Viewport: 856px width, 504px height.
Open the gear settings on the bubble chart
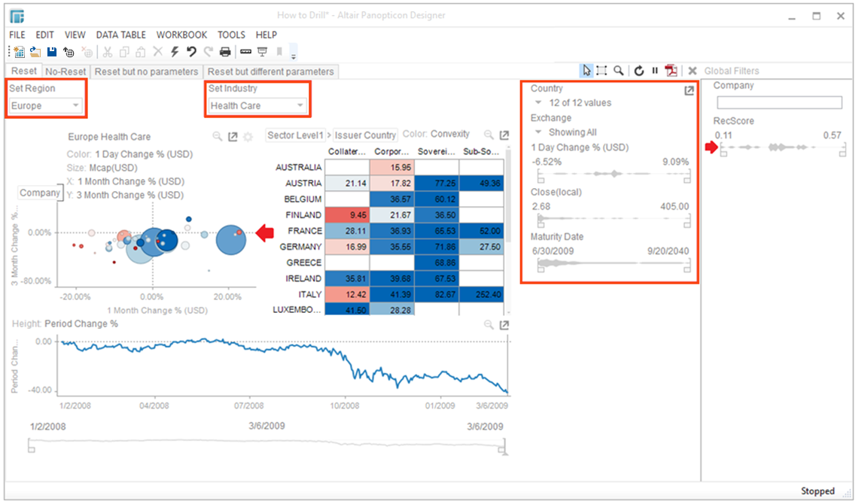tap(248, 137)
